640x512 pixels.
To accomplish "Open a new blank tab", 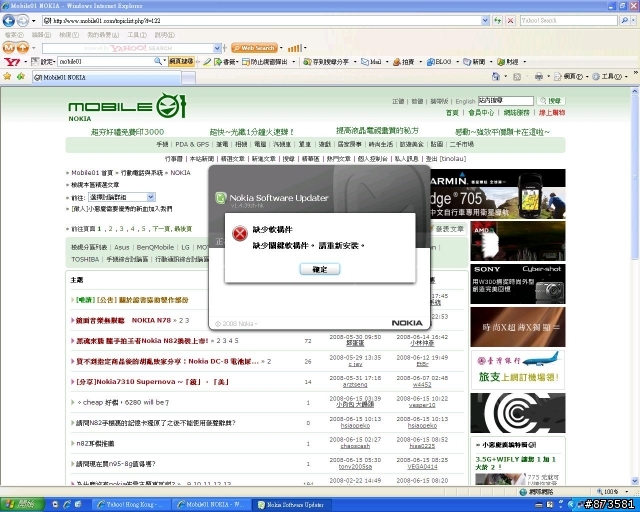I will [188, 78].
